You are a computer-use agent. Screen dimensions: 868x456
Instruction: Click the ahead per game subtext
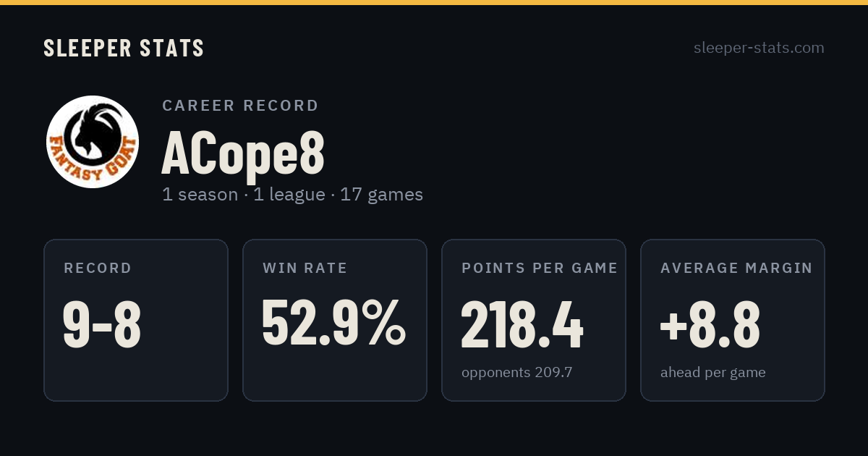(x=712, y=373)
